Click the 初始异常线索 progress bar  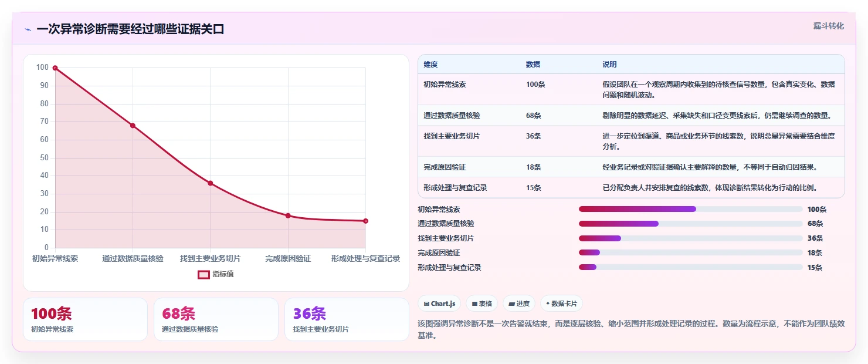[690, 209]
